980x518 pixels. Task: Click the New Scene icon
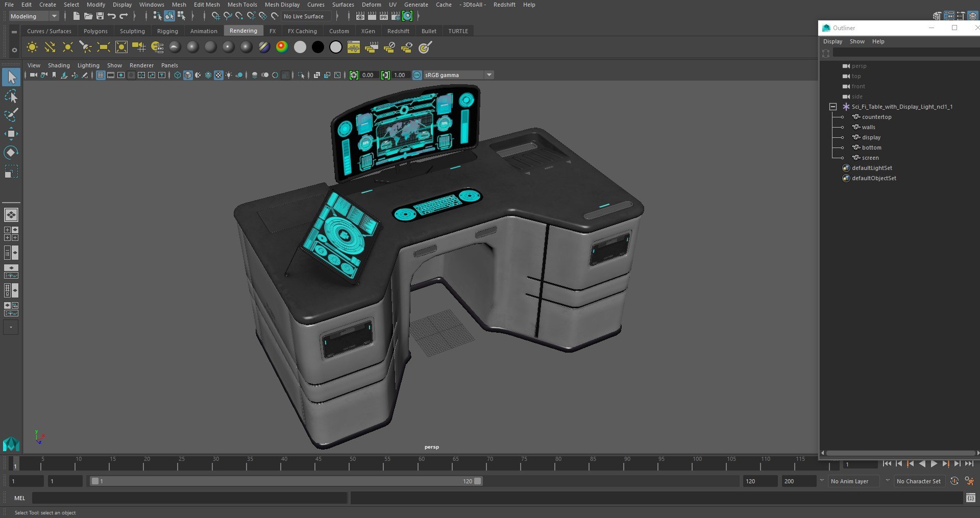point(76,16)
